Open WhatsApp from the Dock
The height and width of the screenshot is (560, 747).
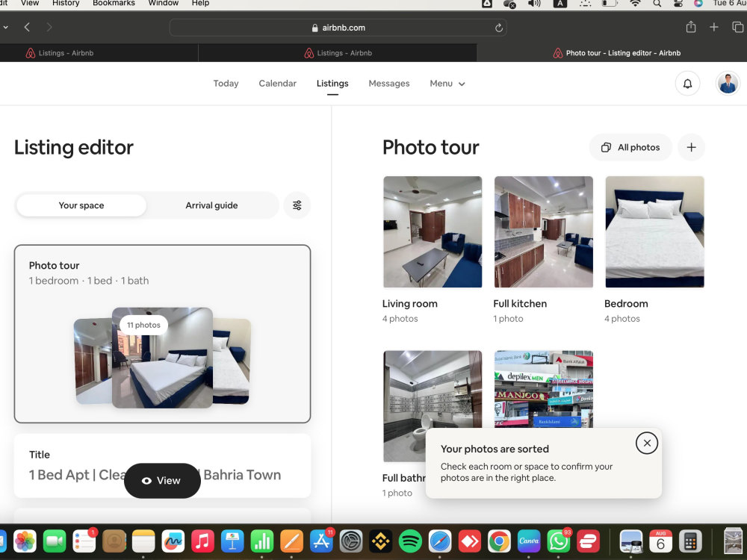(x=558, y=541)
